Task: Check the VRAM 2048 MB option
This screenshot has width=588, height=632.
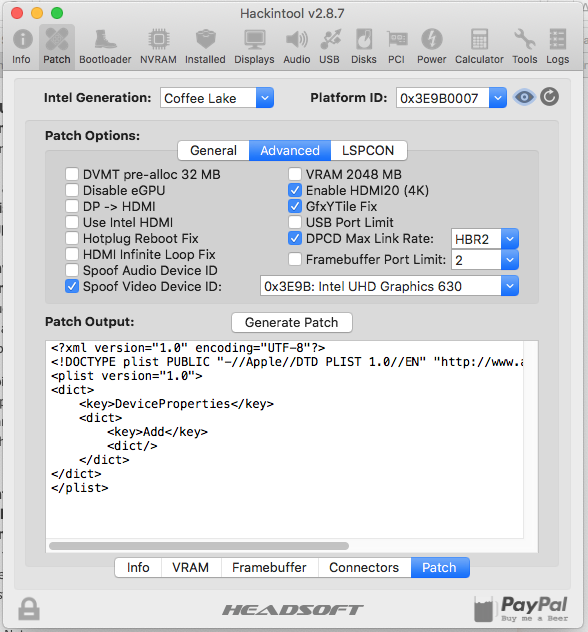Action: 295,174
